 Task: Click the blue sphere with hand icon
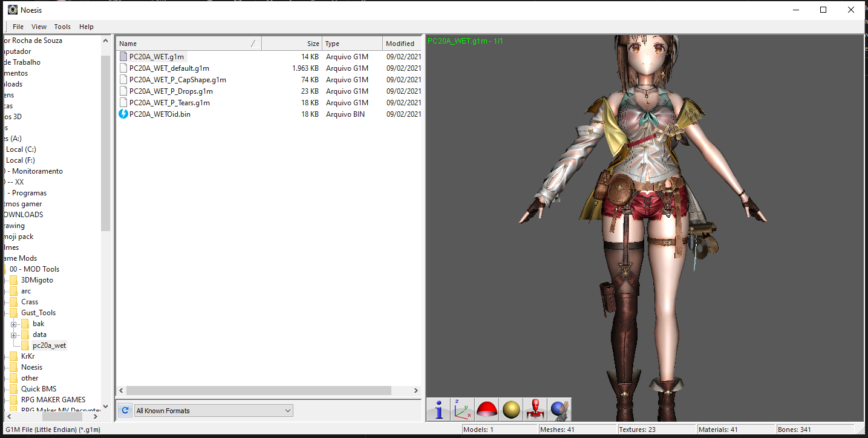560,410
